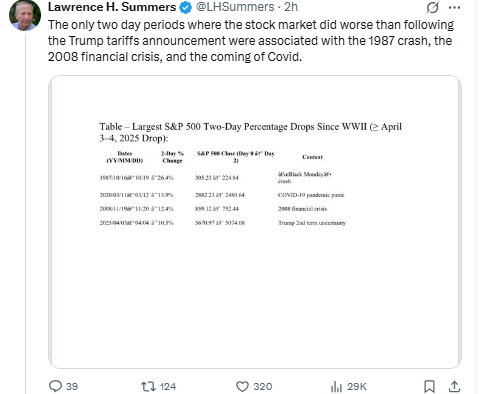Like the post with heart icon
480x394 pixels.
point(242,386)
